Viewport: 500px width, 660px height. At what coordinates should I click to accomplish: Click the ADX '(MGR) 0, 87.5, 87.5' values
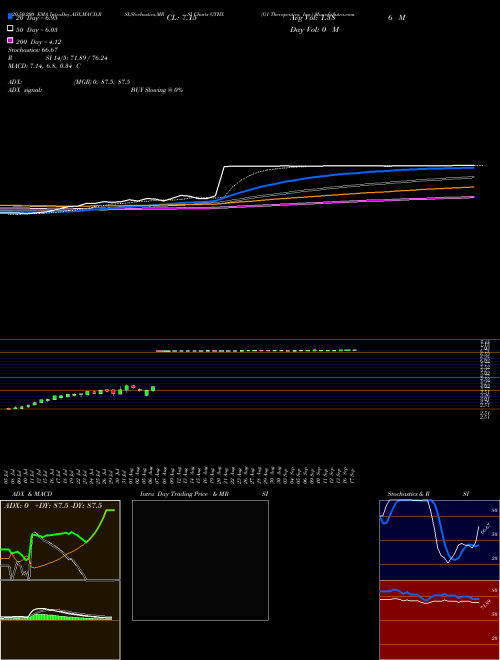pos(102,82)
